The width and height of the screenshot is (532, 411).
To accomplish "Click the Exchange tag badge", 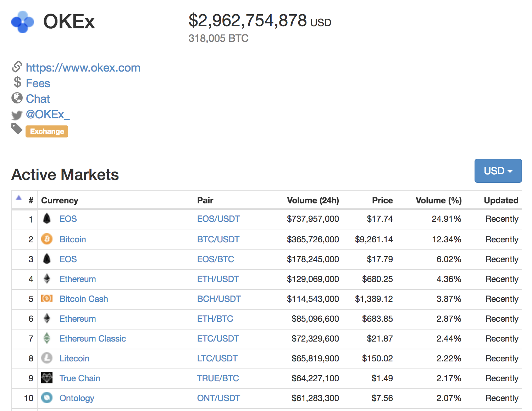I will 47,131.
